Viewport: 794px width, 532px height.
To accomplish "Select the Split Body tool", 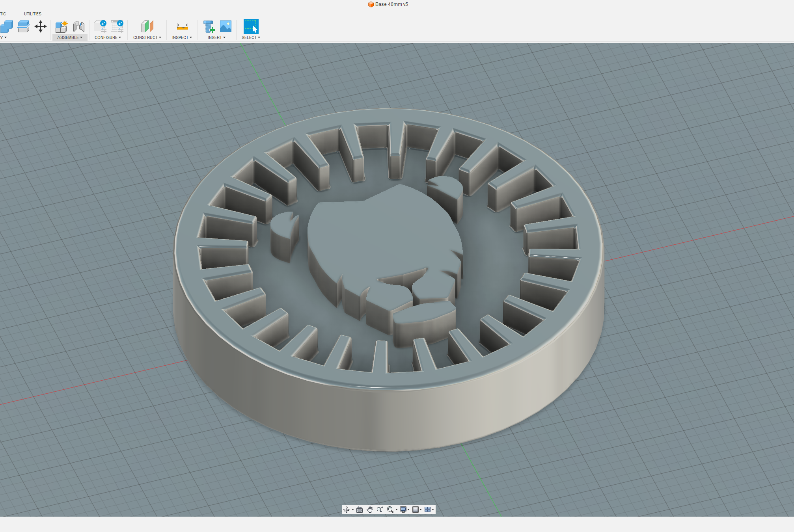I will [x=24, y=26].
